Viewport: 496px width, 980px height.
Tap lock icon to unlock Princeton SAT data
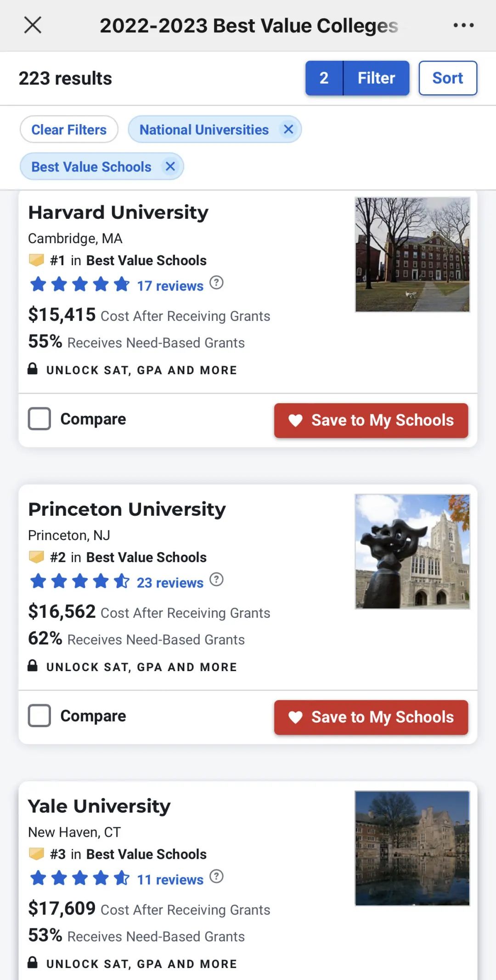33,666
